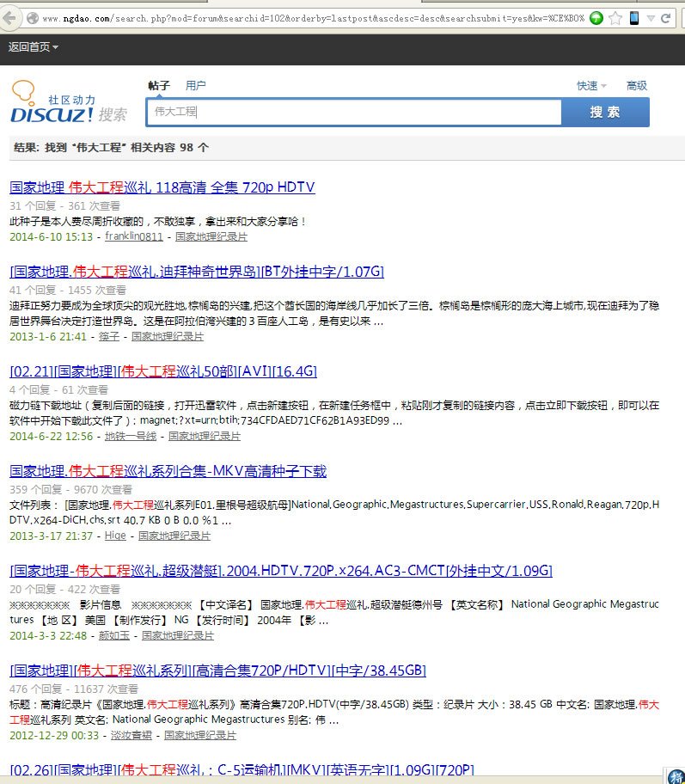This screenshot has height=784, width=685.
Task: Open result 伟大工程巡礼系列合集-MKV高清种子下载
Action: (168, 471)
